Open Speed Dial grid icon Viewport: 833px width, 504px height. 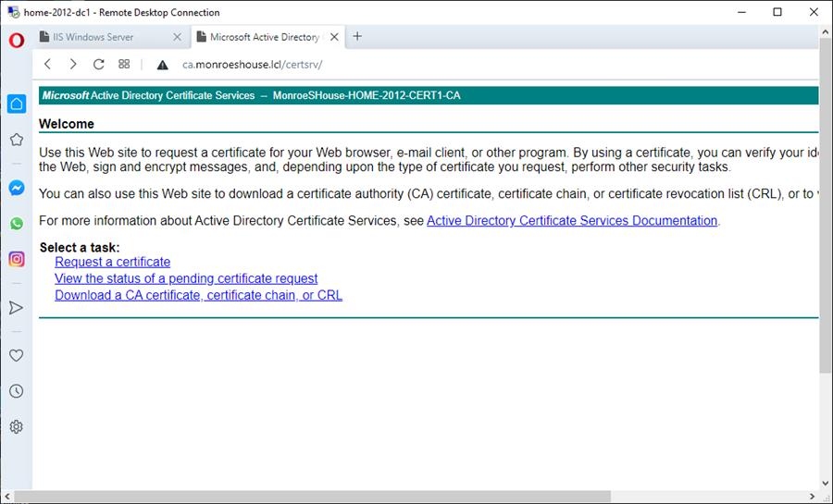point(124,64)
